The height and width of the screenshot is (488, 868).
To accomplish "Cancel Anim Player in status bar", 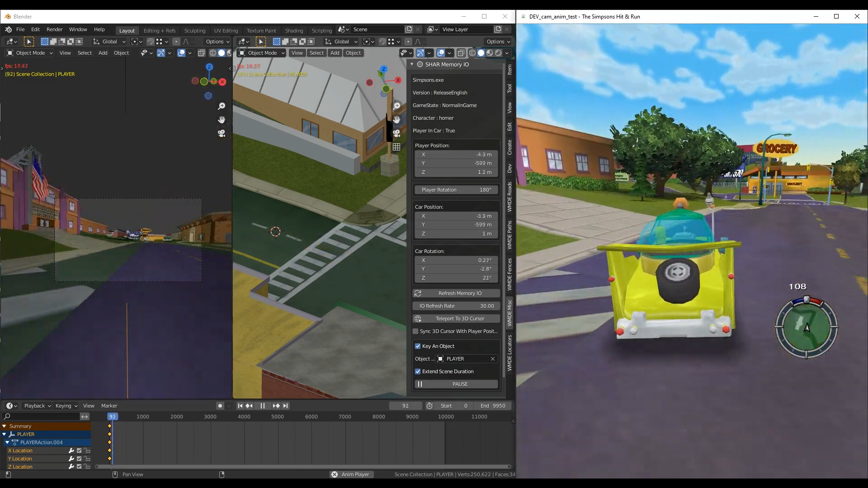I will [x=335, y=474].
